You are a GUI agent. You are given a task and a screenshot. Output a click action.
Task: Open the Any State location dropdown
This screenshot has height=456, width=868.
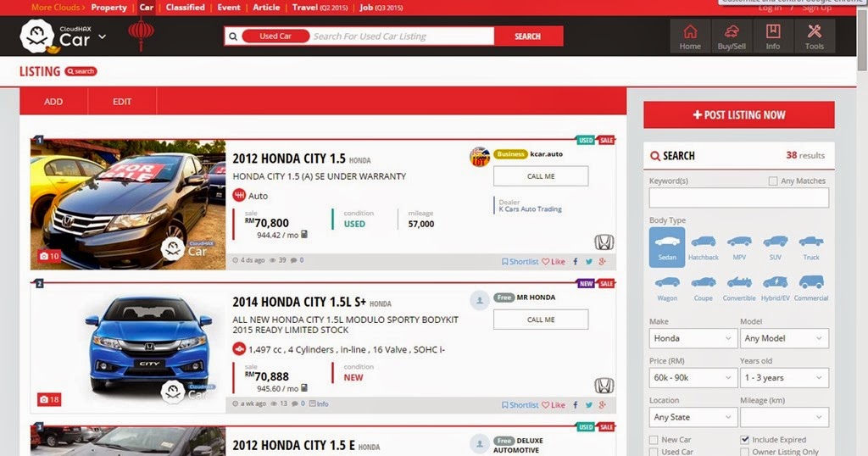coord(693,417)
